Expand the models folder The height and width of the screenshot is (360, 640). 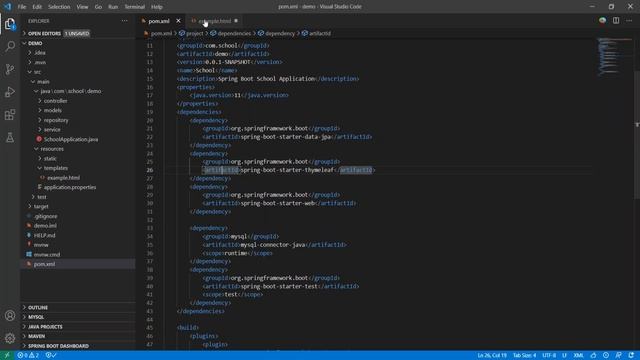[78, 110]
